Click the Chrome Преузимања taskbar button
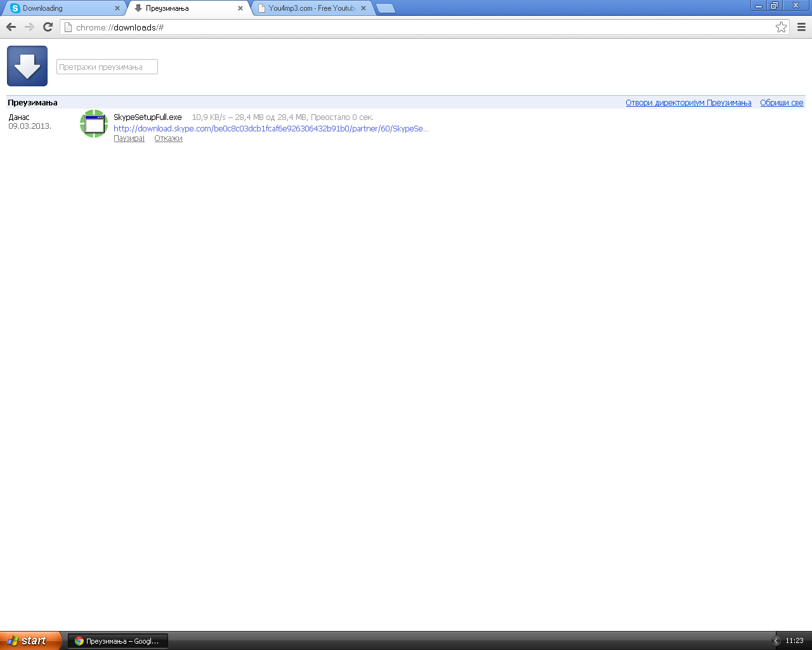The image size is (812, 650). click(118, 641)
